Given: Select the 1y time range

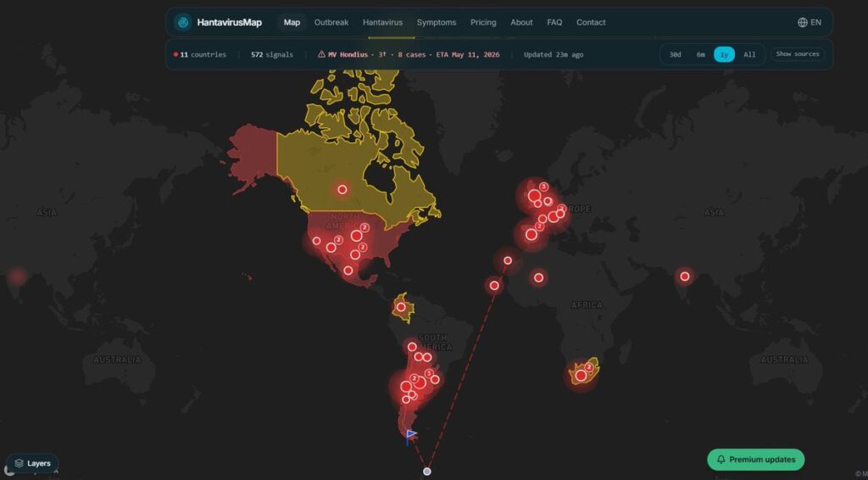Looking at the screenshot, I should (x=724, y=54).
